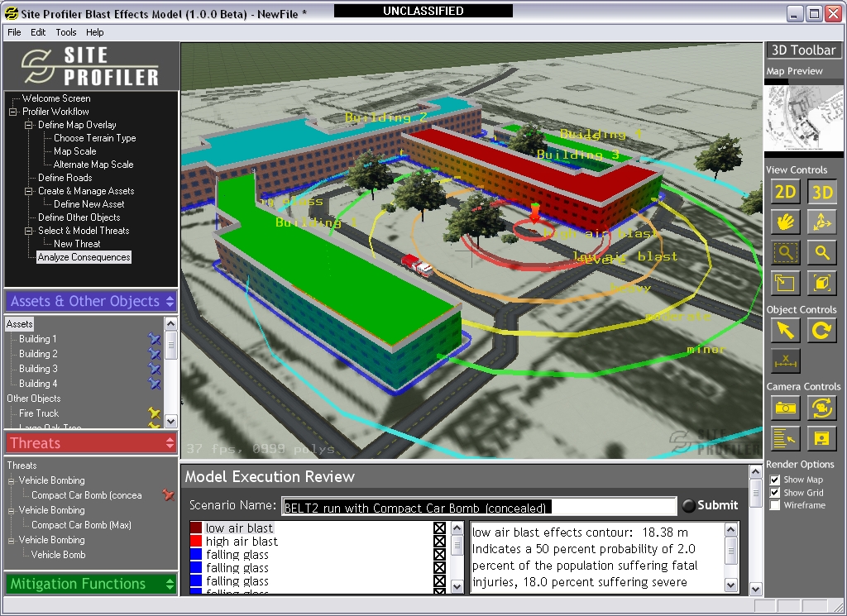Click the list-with-cursor camera control icon
Screen dimensions: 847x616
coord(785,438)
